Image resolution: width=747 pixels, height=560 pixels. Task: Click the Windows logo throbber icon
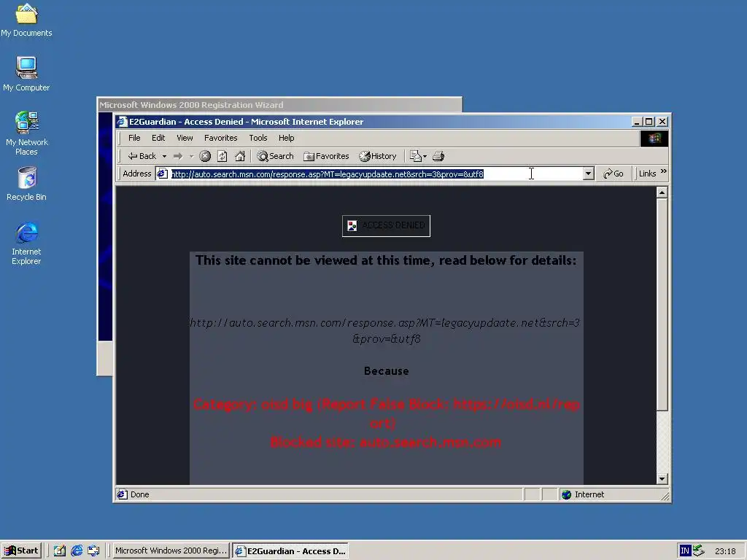click(654, 138)
